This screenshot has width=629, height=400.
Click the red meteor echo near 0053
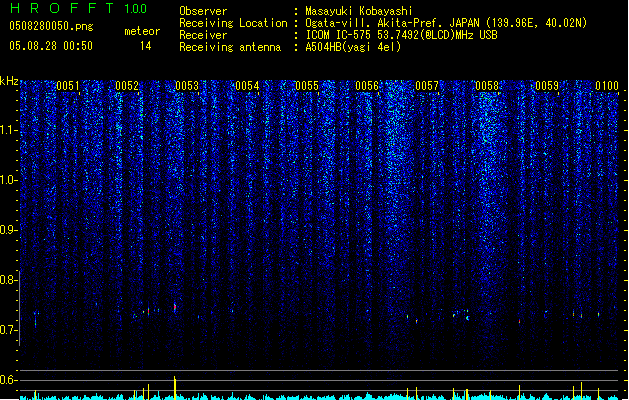coord(175,307)
